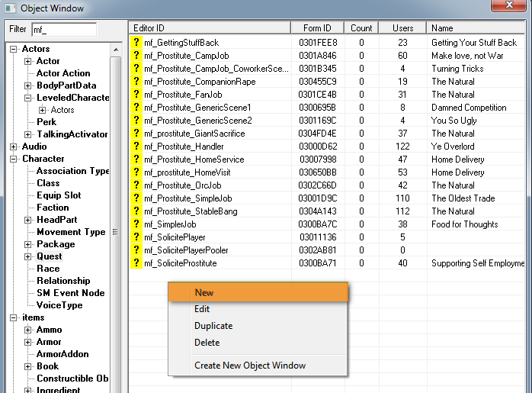Select the Faction item in tree
This screenshot has width=532, height=393.
(53, 208)
